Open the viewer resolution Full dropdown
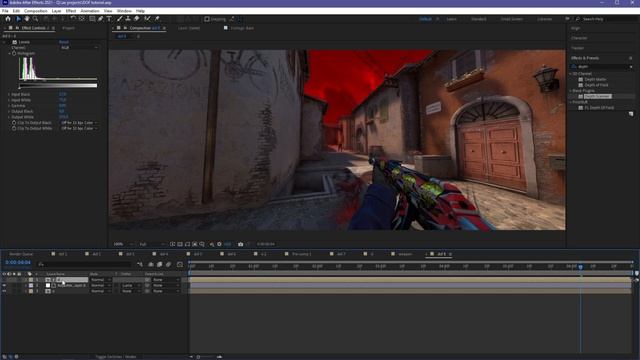640x360 pixels. (151, 244)
